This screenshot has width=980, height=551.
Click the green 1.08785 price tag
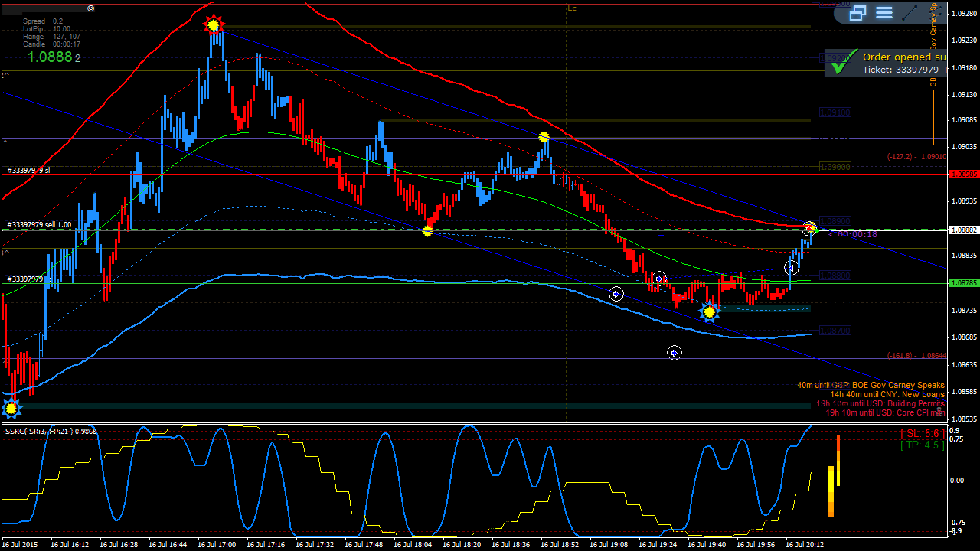[963, 283]
